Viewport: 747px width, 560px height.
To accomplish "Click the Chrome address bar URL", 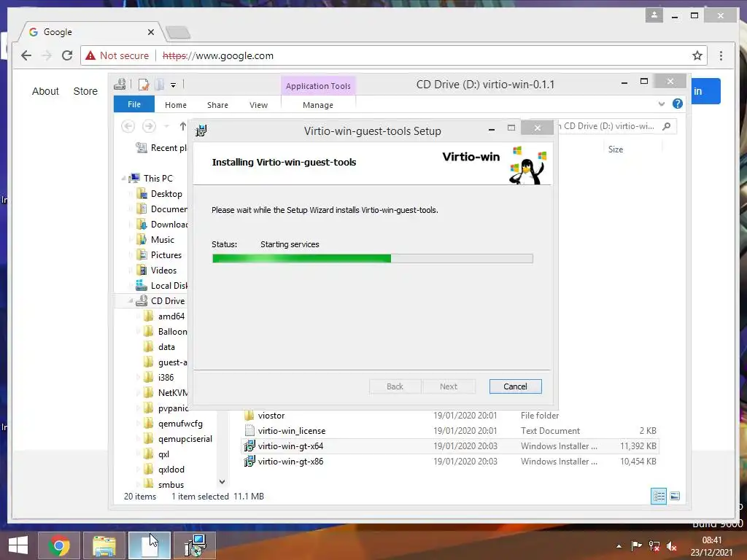I will pyautogui.click(x=218, y=55).
